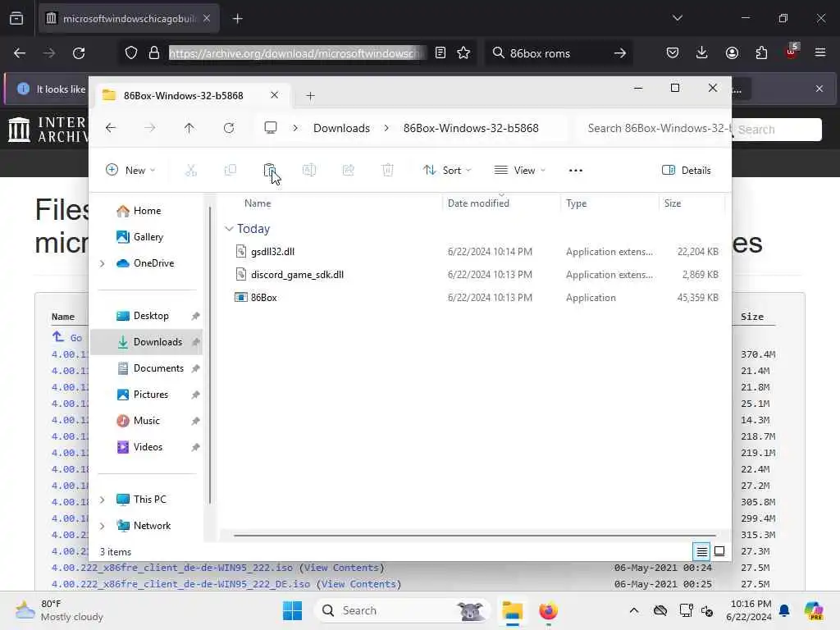The image size is (840, 630).
Task: Open the Firefox hamburger application menu
Action: click(x=820, y=52)
